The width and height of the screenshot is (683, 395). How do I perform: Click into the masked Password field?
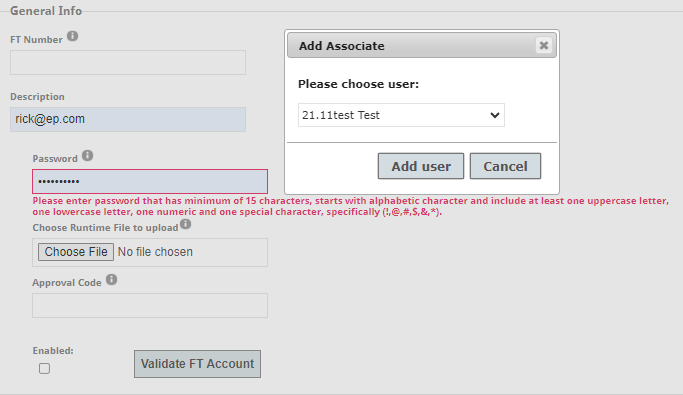tap(150, 182)
